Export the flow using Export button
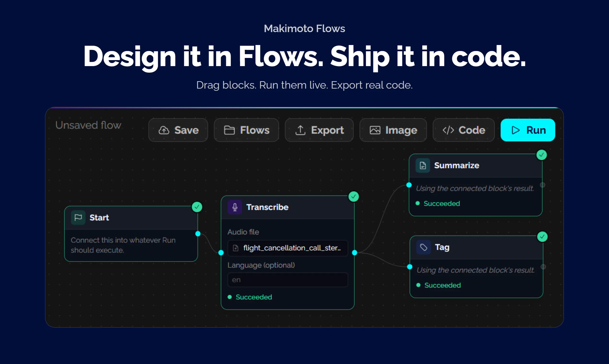This screenshot has width=609, height=364. coord(319,130)
